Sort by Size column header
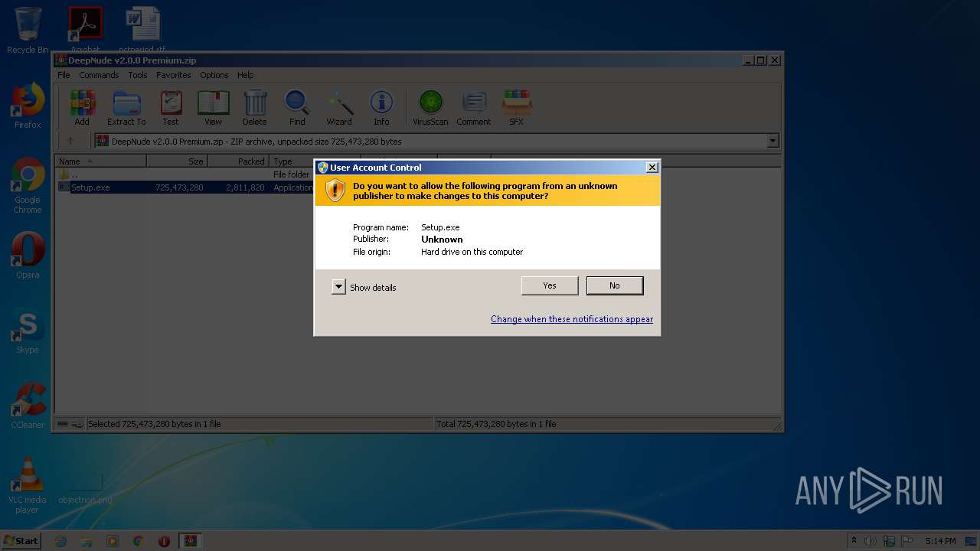Image resolution: width=980 pixels, height=551 pixels. pyautogui.click(x=177, y=161)
